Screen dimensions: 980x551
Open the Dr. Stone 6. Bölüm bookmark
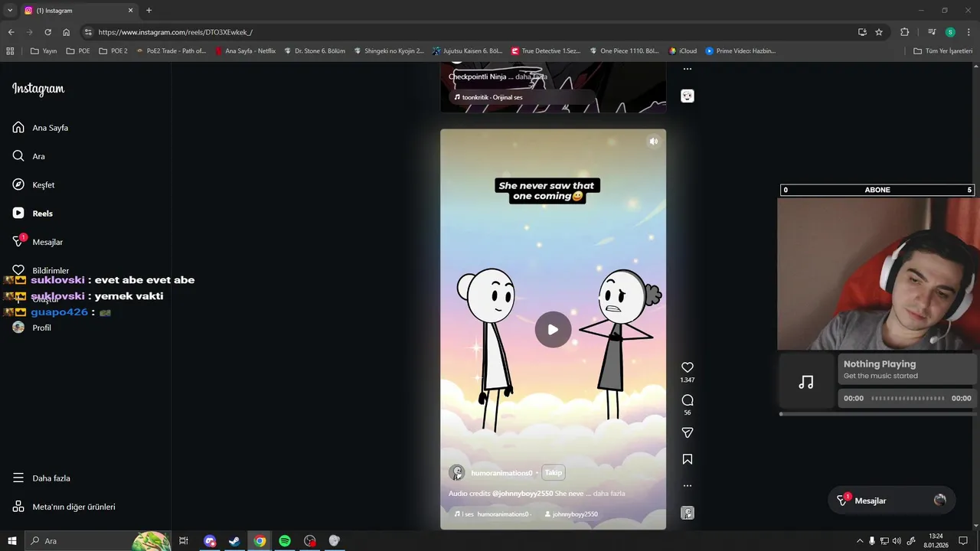[x=314, y=51]
